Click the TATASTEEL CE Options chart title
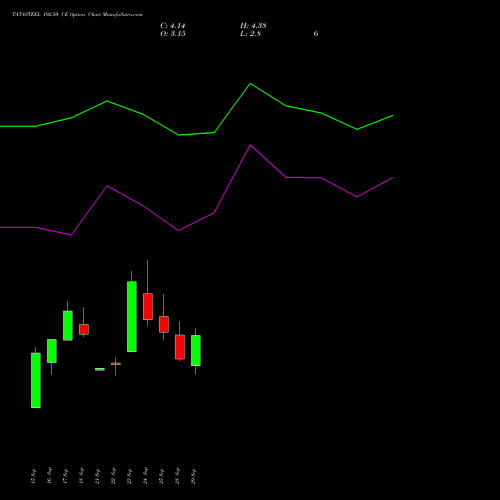This screenshot has height=500, width=500. [77, 15]
